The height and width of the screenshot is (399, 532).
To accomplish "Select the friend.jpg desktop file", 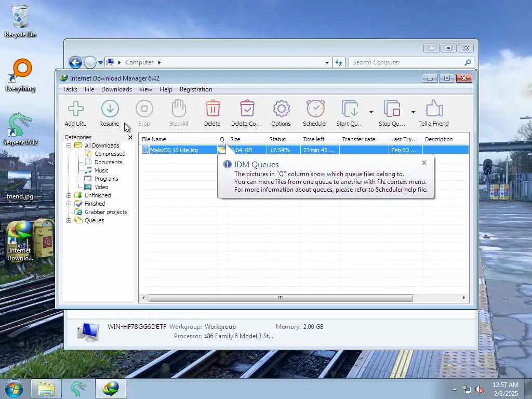I will 20,185.
